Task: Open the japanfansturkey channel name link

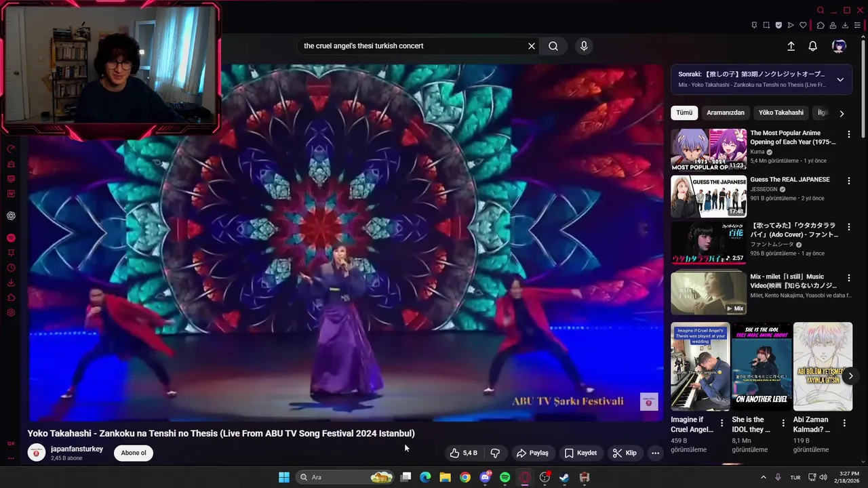Action: pyautogui.click(x=77, y=449)
